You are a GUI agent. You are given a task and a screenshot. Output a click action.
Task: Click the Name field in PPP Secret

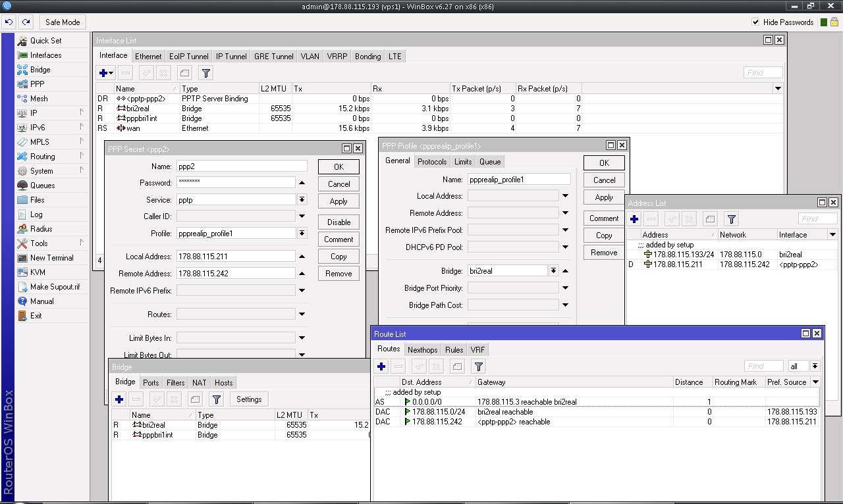click(242, 166)
